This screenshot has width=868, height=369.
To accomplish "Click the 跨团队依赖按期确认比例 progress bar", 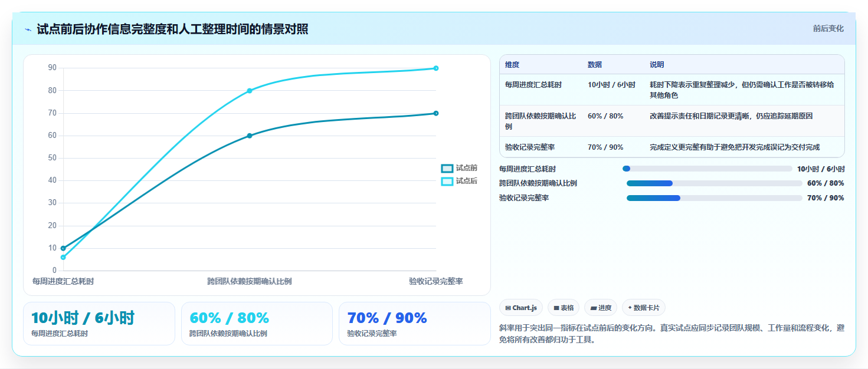I will tap(714, 183).
